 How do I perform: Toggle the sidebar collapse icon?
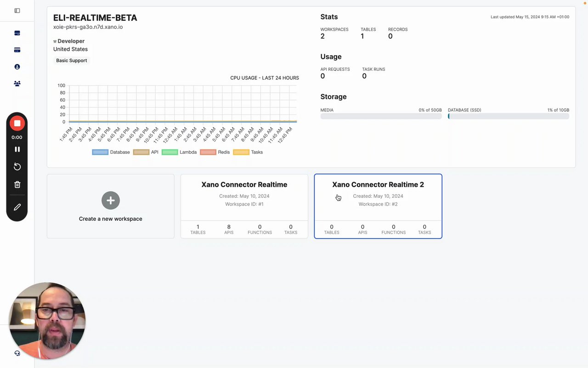click(17, 11)
